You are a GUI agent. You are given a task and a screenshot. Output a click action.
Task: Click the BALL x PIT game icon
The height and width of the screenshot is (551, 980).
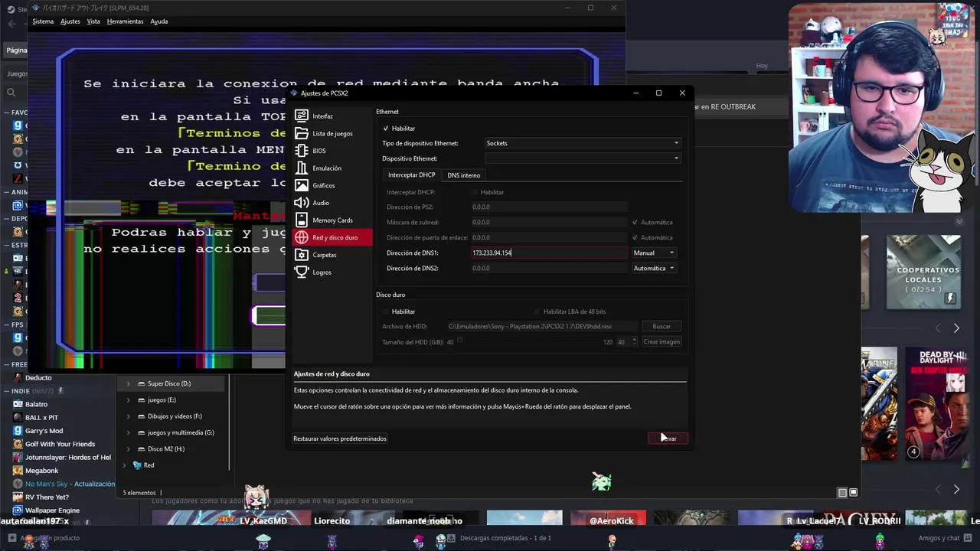[x=18, y=418]
